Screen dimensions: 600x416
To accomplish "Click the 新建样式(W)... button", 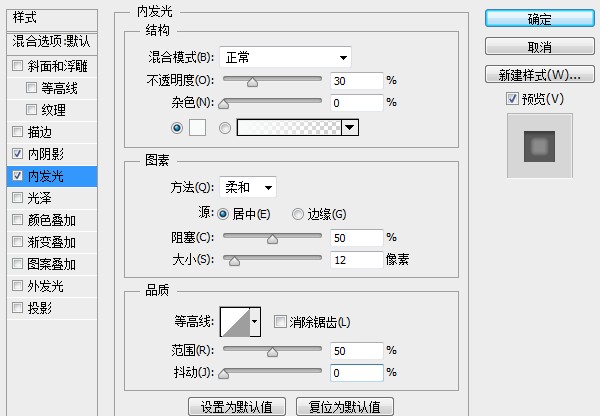I will 540,74.
